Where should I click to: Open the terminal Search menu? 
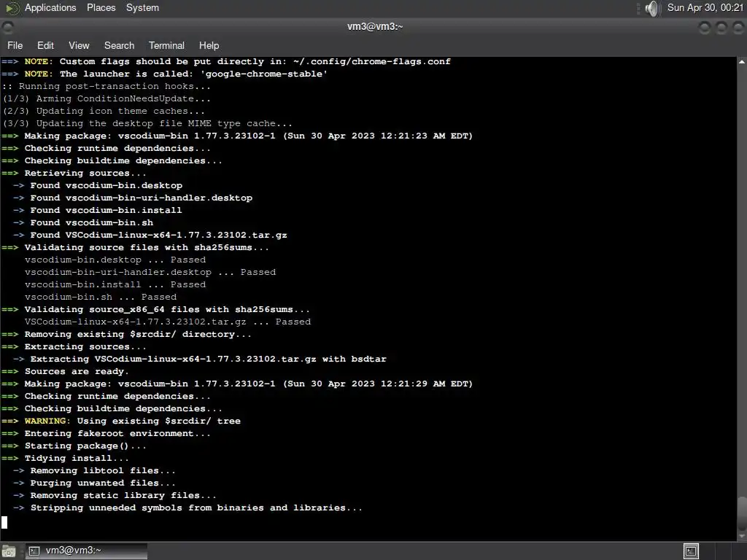[x=119, y=45]
